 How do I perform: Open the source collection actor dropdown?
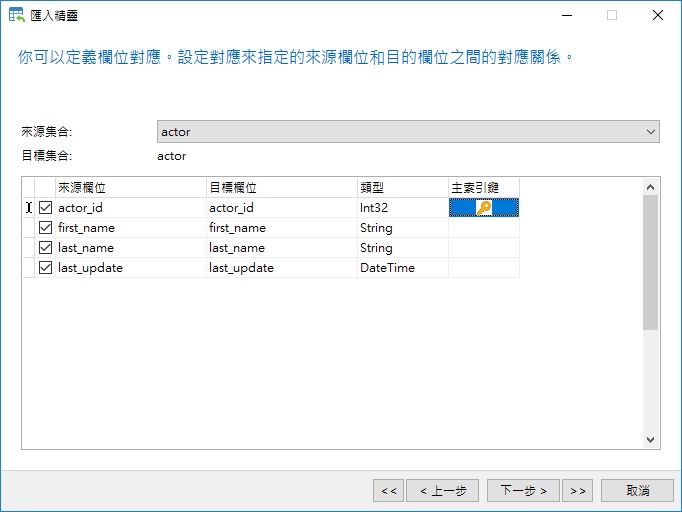651,132
